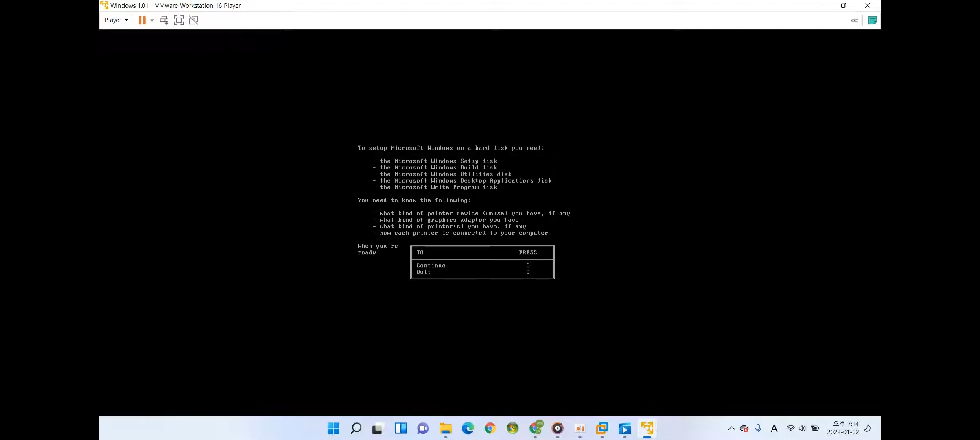980x440 pixels.
Task: Collapse the VMware toolbar device chevrons
Action: point(854,20)
